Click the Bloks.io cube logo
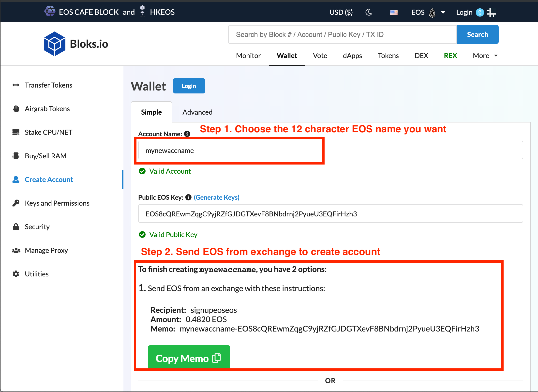538x392 pixels. pyautogui.click(x=54, y=44)
